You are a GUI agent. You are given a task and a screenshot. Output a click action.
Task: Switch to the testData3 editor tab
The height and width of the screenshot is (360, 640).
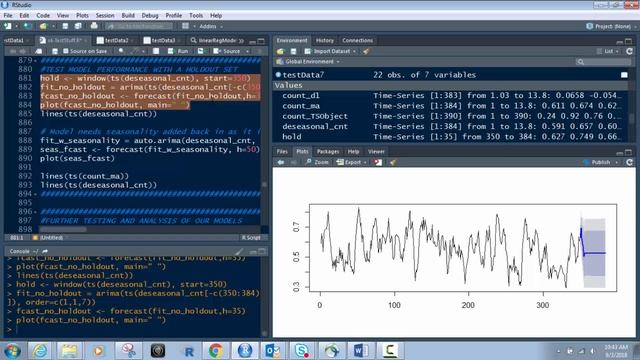pos(163,40)
